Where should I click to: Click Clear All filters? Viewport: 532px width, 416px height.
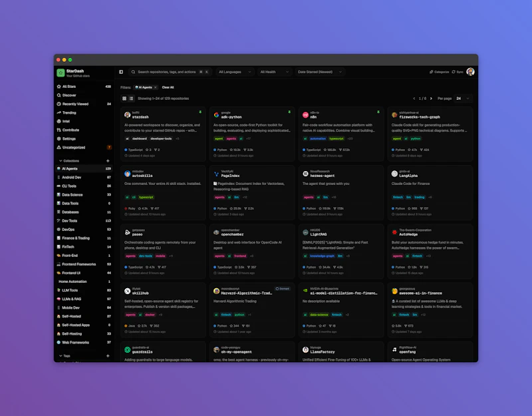click(x=168, y=87)
